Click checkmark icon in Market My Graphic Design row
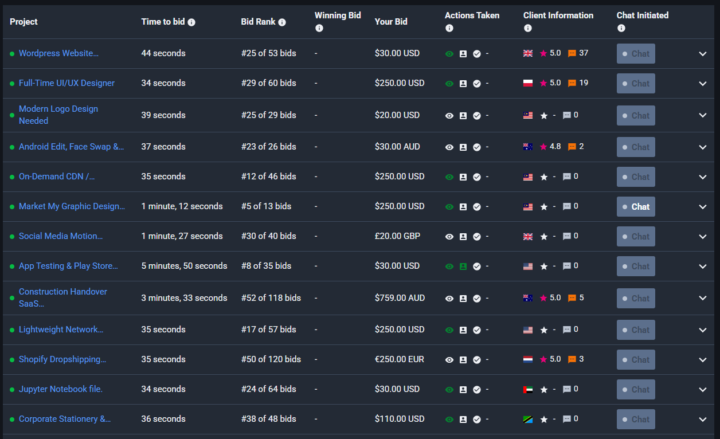The height and width of the screenshot is (439, 720). [x=477, y=207]
